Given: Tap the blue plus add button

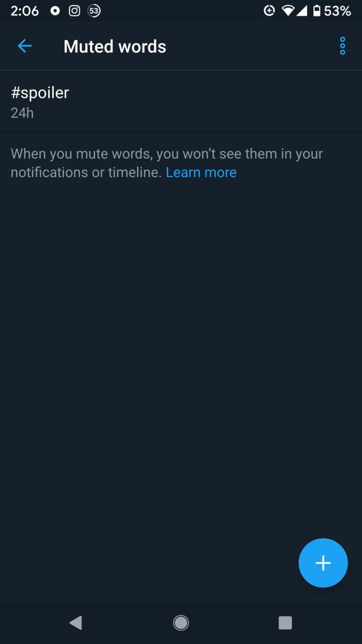Looking at the screenshot, I should click(323, 562).
